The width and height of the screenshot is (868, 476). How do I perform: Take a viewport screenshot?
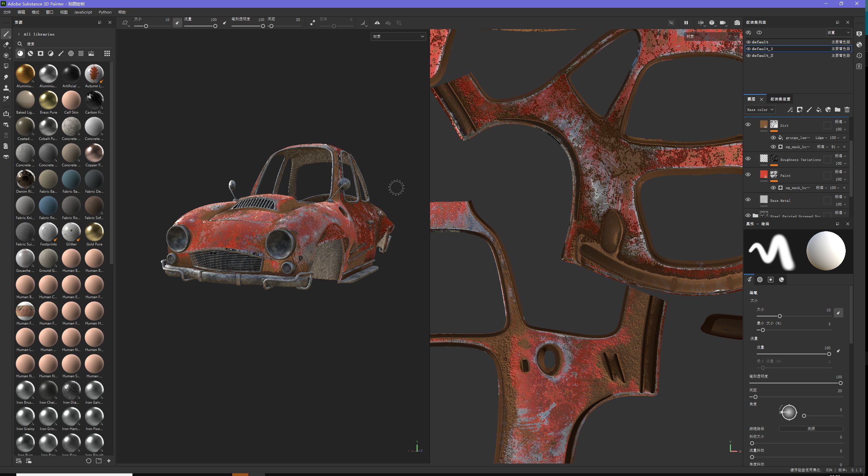click(x=737, y=23)
